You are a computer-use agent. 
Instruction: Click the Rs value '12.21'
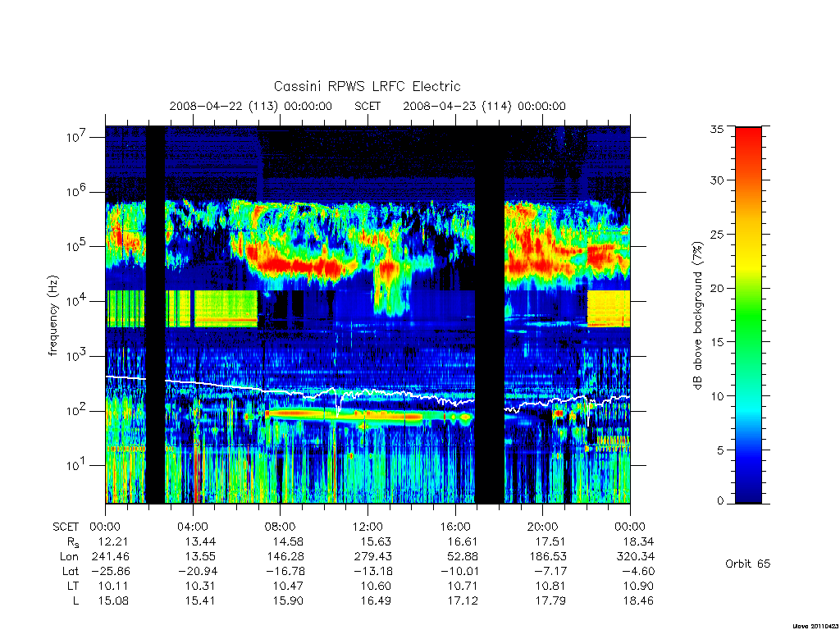(x=113, y=541)
